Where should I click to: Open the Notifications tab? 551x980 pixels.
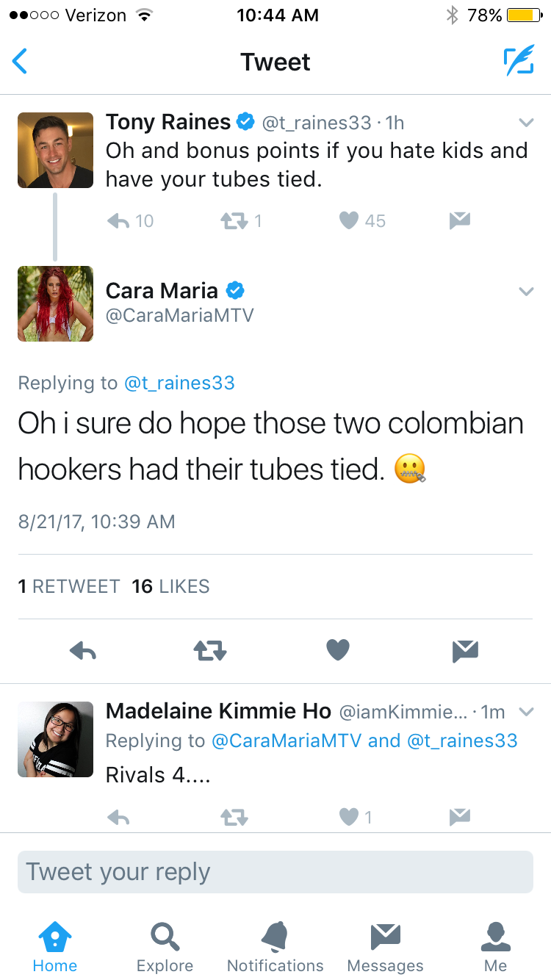[x=275, y=948]
